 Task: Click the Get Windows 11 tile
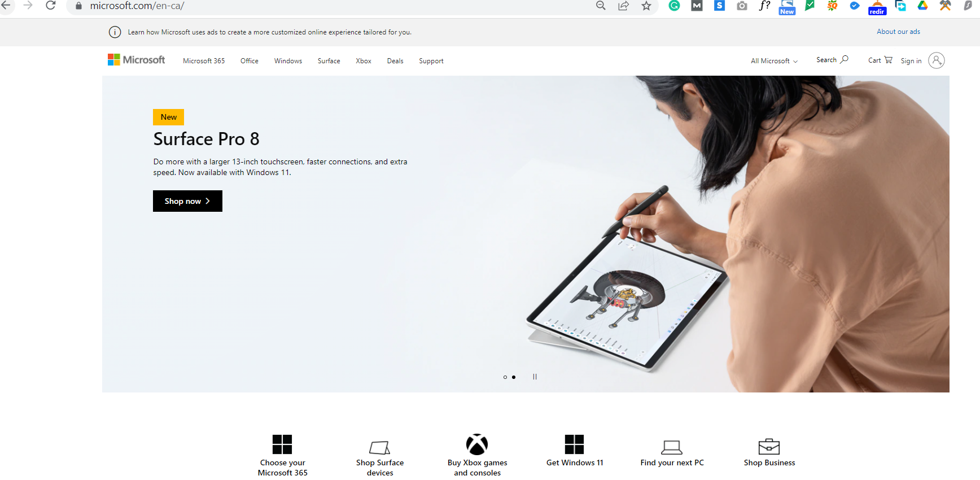point(575,451)
